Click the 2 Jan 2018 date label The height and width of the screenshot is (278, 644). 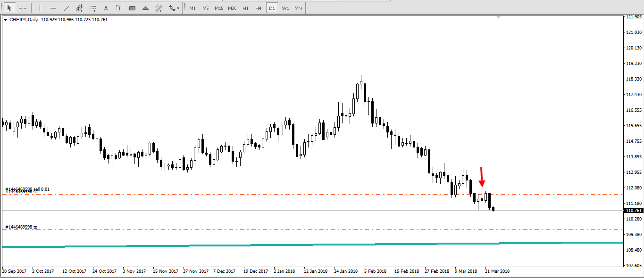284,271
